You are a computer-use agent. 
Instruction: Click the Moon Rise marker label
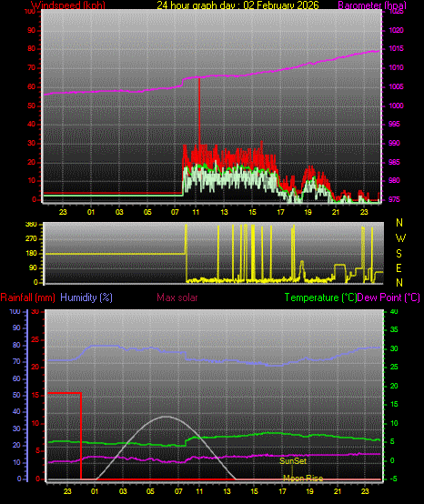303,479
